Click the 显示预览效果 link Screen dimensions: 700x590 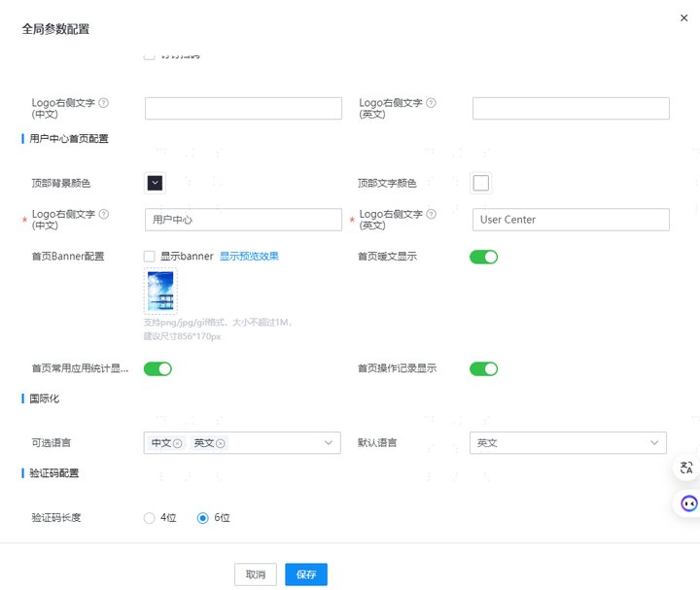pyautogui.click(x=249, y=257)
